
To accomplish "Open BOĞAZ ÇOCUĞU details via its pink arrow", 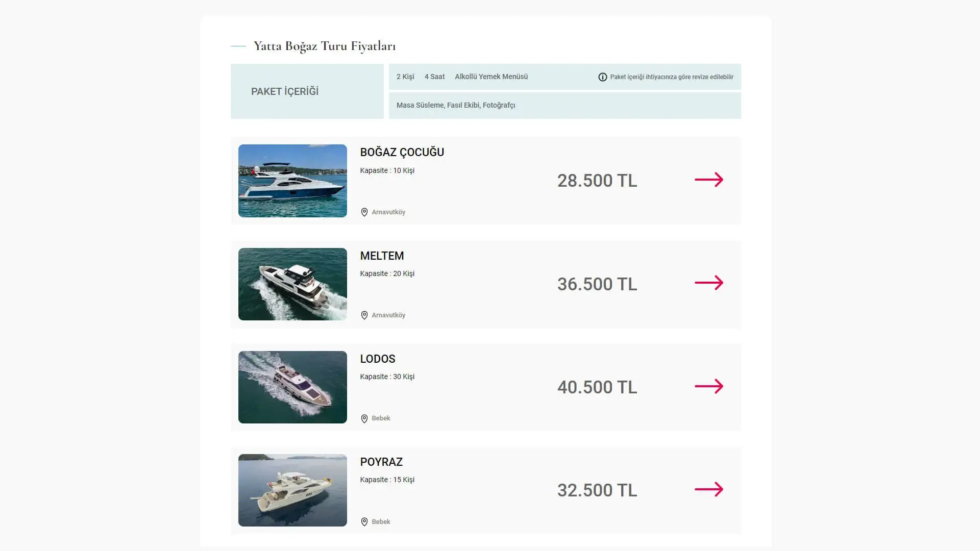I will tap(709, 180).
